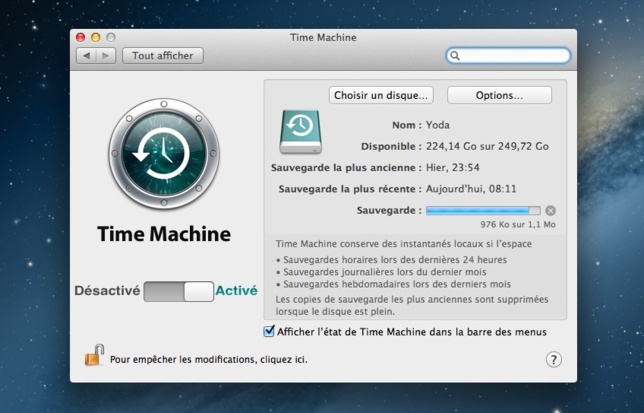Click the Désactivé label beside the switch
Viewport: 644px width, 413px height.
107,291
